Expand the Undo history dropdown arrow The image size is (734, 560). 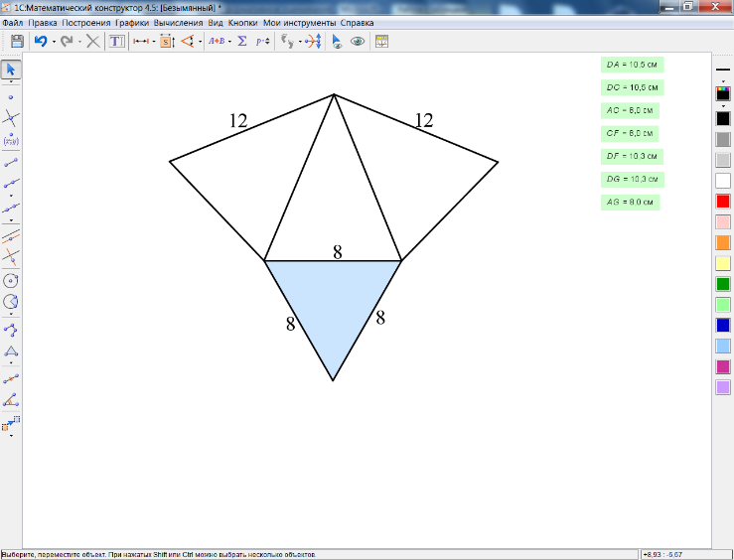[x=54, y=42]
